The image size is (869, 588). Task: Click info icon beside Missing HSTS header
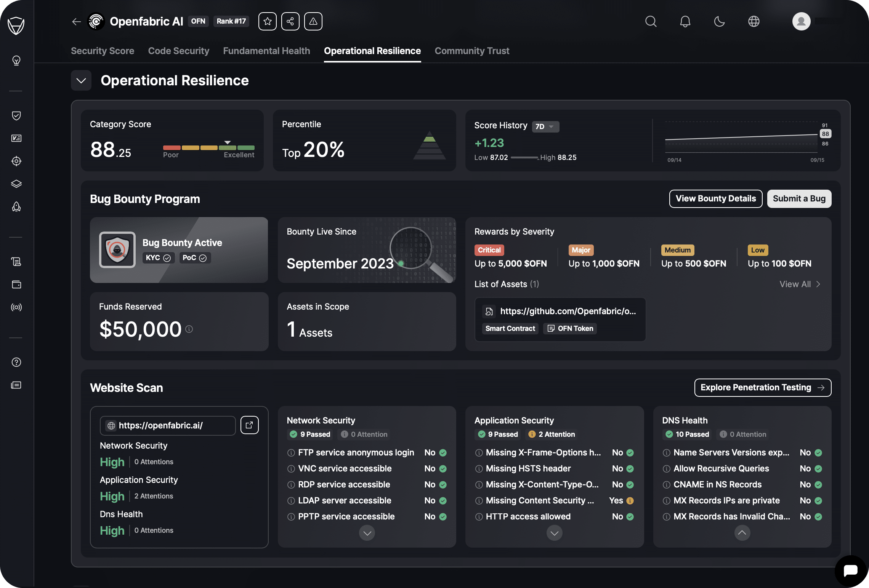tap(479, 469)
